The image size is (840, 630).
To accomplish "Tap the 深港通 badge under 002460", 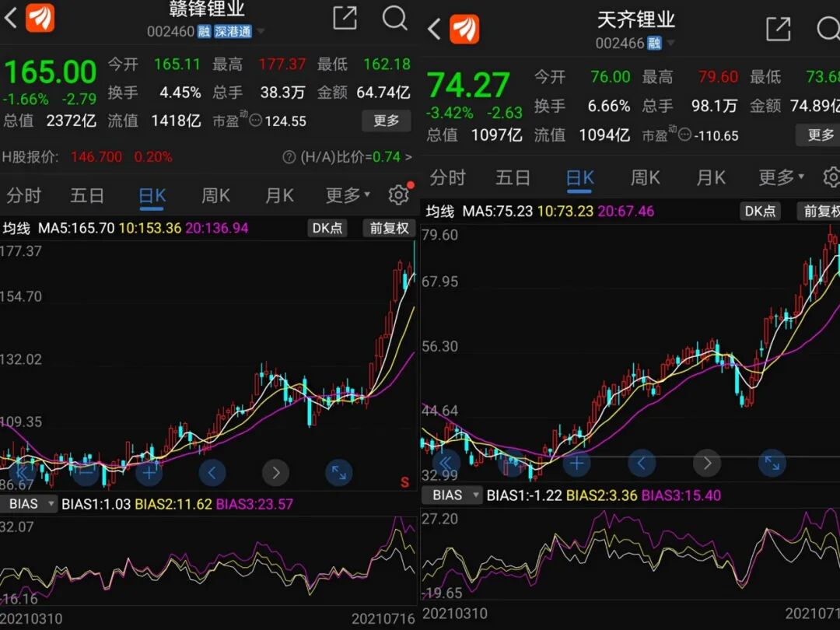I will [233, 32].
